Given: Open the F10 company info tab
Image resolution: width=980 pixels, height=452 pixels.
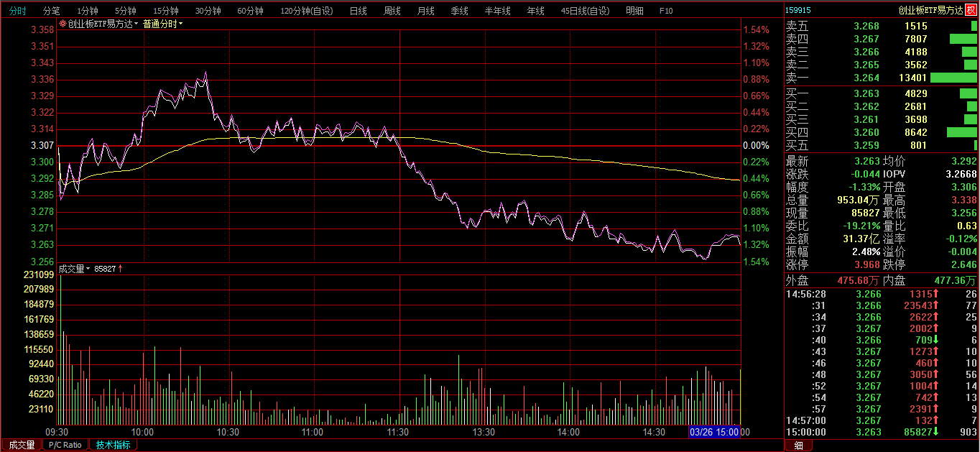Looking at the screenshot, I should pos(666,11).
